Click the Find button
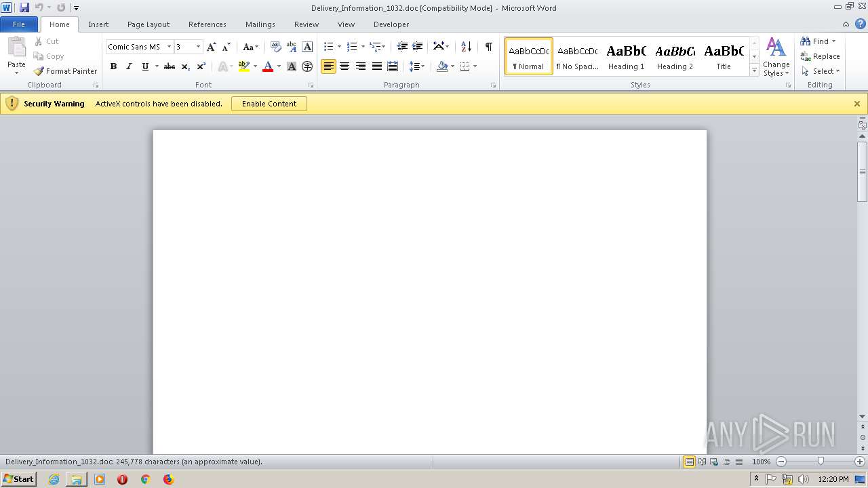 pyautogui.click(x=818, y=41)
